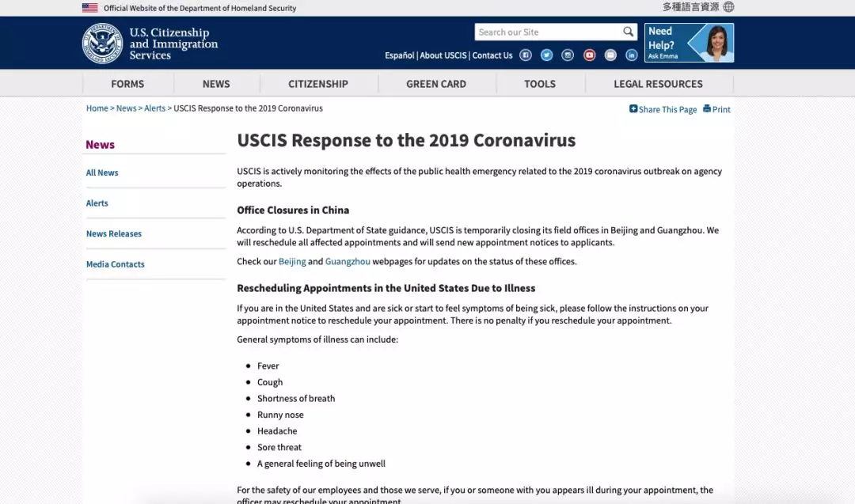Image resolution: width=855 pixels, height=504 pixels.
Task: Click the Facebook social media icon
Action: point(526,55)
